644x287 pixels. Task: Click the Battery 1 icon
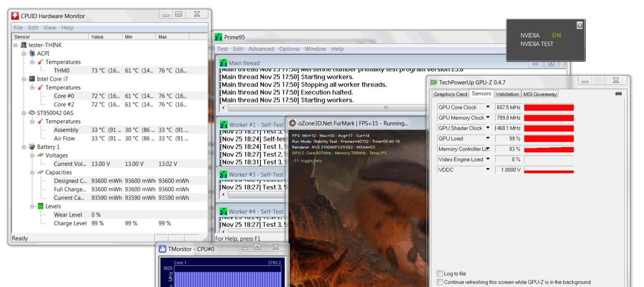(32, 147)
